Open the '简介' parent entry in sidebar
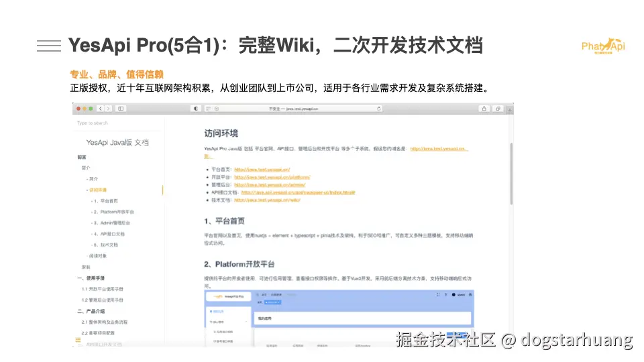 [x=85, y=168]
